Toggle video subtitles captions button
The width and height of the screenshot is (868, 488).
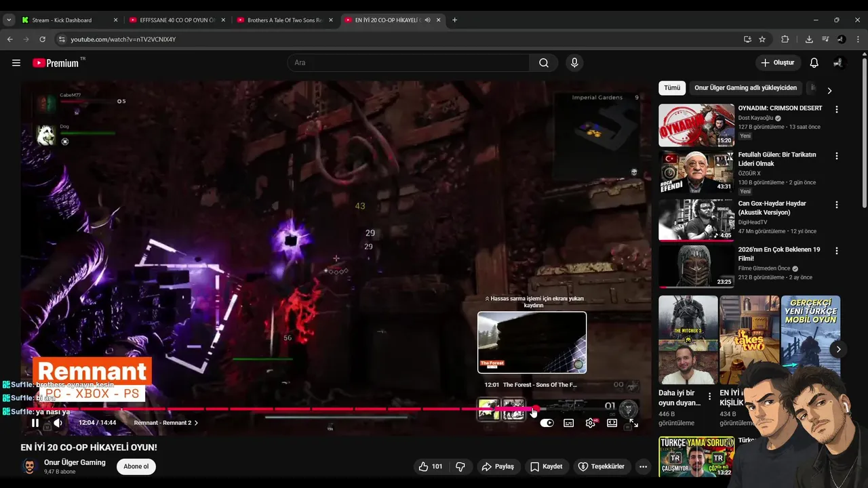[569, 423]
